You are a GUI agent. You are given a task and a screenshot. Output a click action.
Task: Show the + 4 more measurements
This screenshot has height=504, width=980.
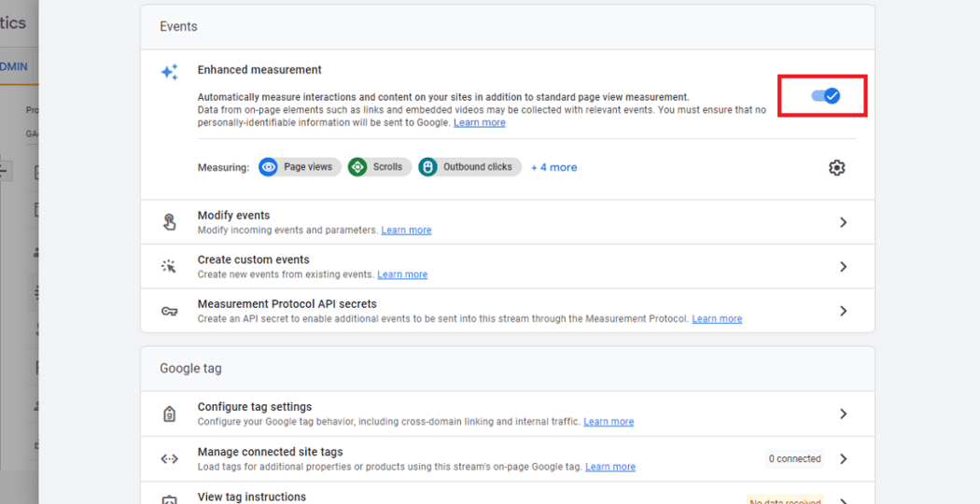coord(553,168)
